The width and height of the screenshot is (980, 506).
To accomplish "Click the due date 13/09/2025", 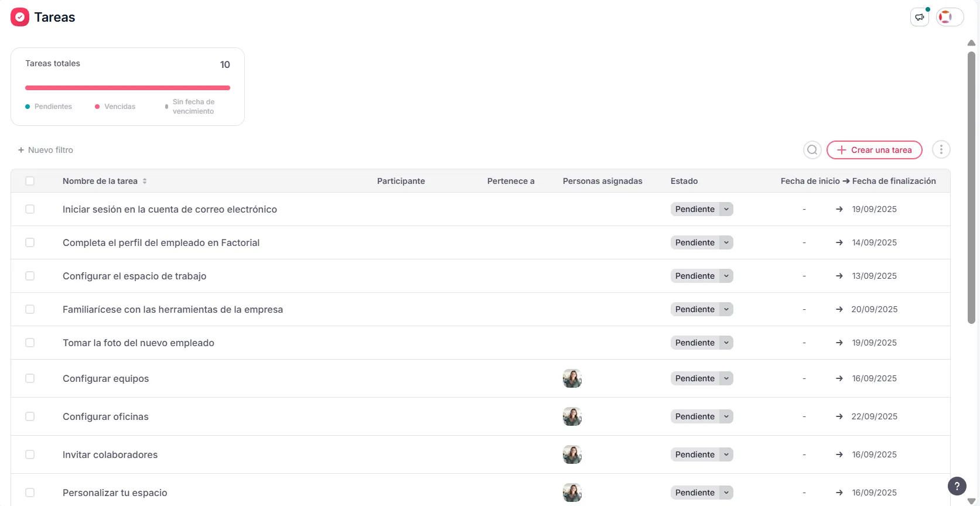I will [x=874, y=276].
